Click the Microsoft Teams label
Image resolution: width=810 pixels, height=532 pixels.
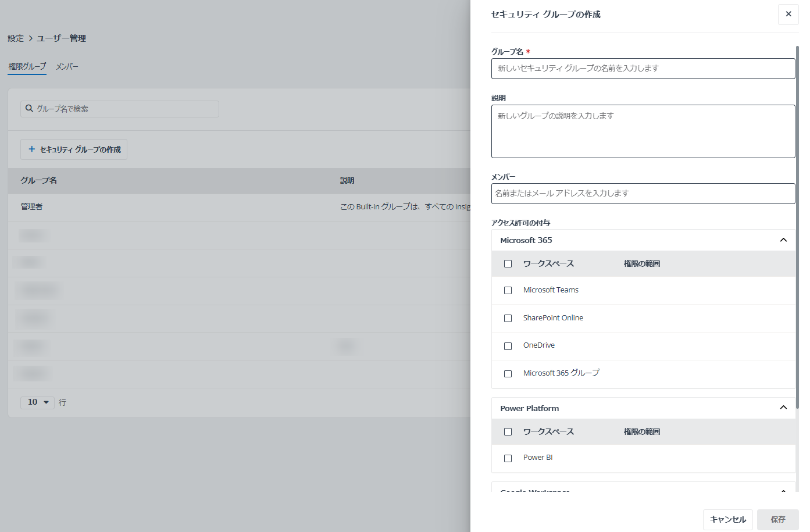[x=551, y=290]
